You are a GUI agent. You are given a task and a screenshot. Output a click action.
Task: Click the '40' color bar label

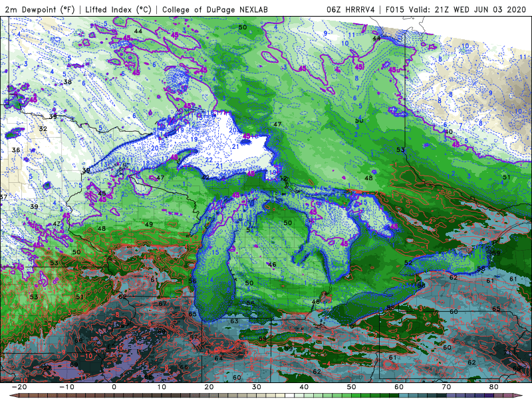304,387
